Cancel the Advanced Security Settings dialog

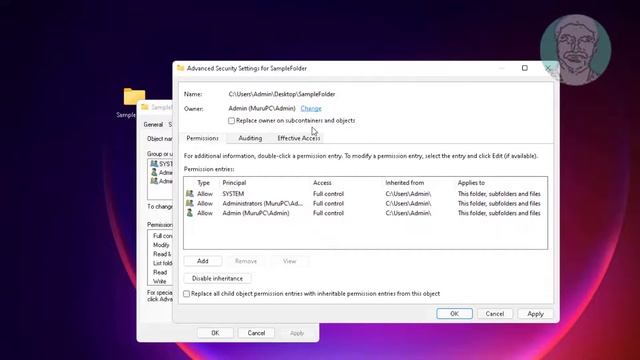tap(495, 314)
